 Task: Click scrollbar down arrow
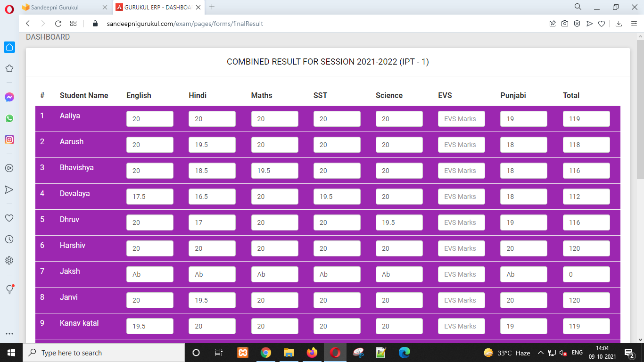(x=640, y=339)
